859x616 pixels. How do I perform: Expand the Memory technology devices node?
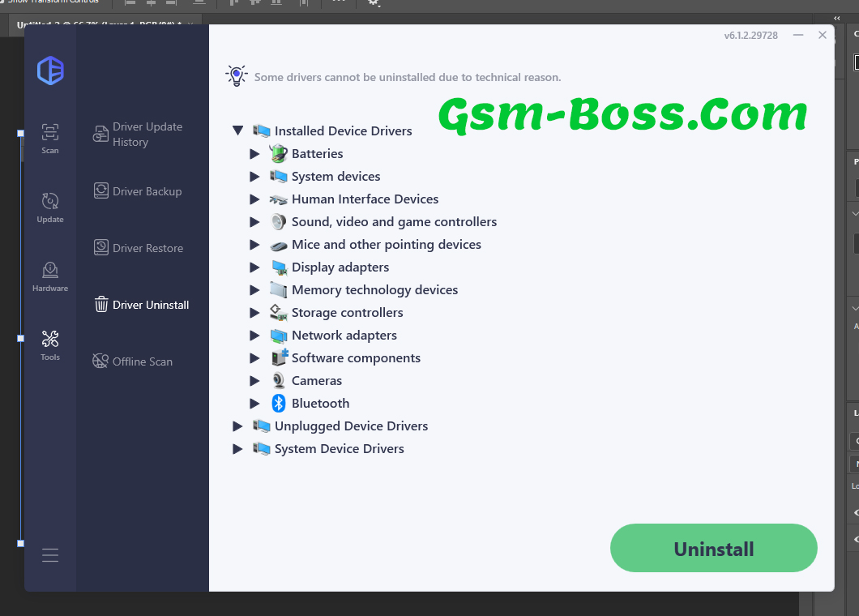coord(254,290)
